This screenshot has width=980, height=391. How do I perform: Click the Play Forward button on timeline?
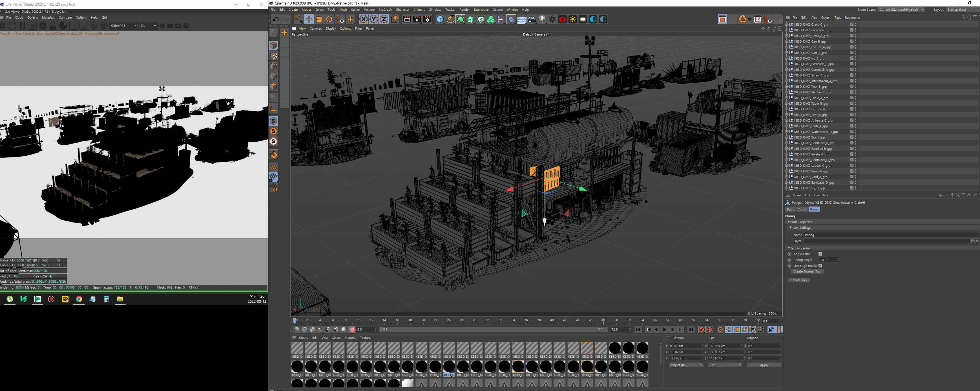(664, 330)
